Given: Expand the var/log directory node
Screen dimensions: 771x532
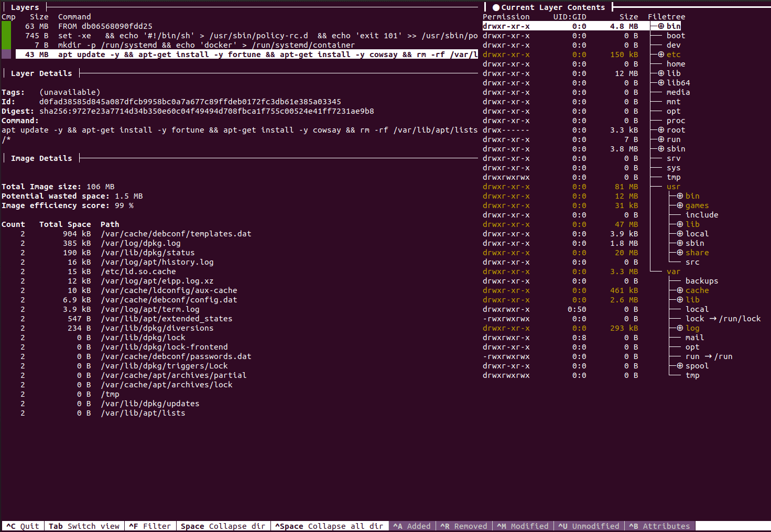Looking at the screenshot, I should [680, 328].
